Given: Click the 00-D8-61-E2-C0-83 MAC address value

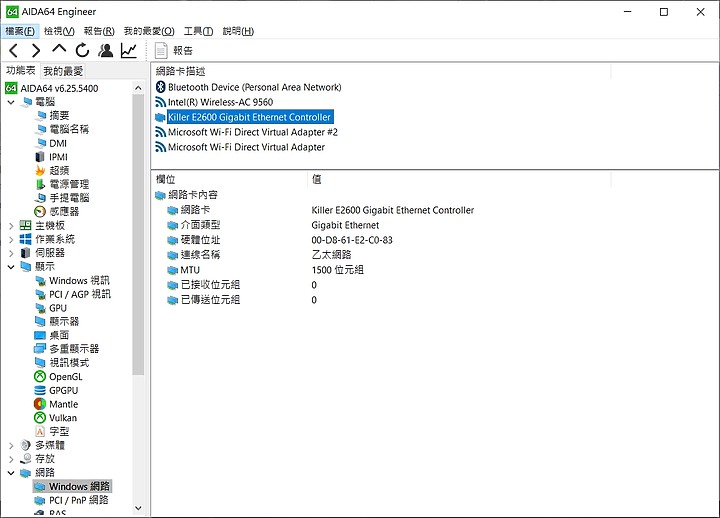Looking at the screenshot, I should coord(352,240).
